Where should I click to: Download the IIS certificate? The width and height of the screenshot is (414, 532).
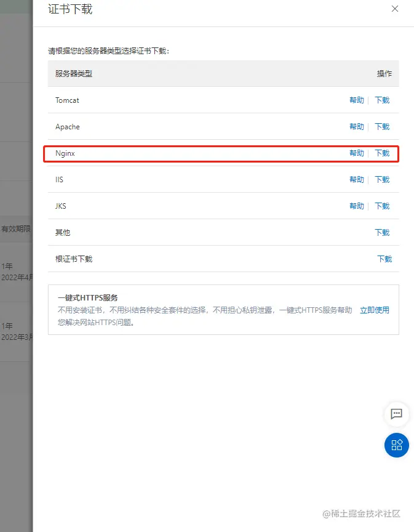click(x=382, y=179)
